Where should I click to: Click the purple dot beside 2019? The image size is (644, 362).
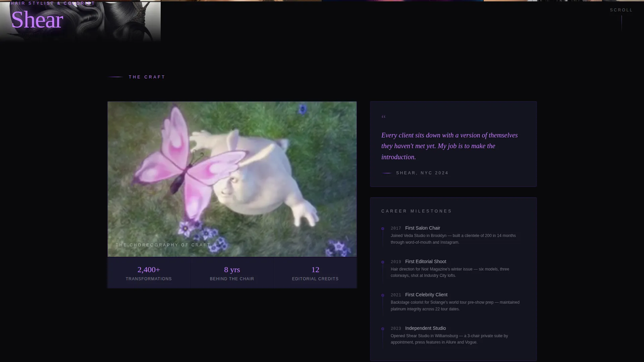[x=383, y=262]
